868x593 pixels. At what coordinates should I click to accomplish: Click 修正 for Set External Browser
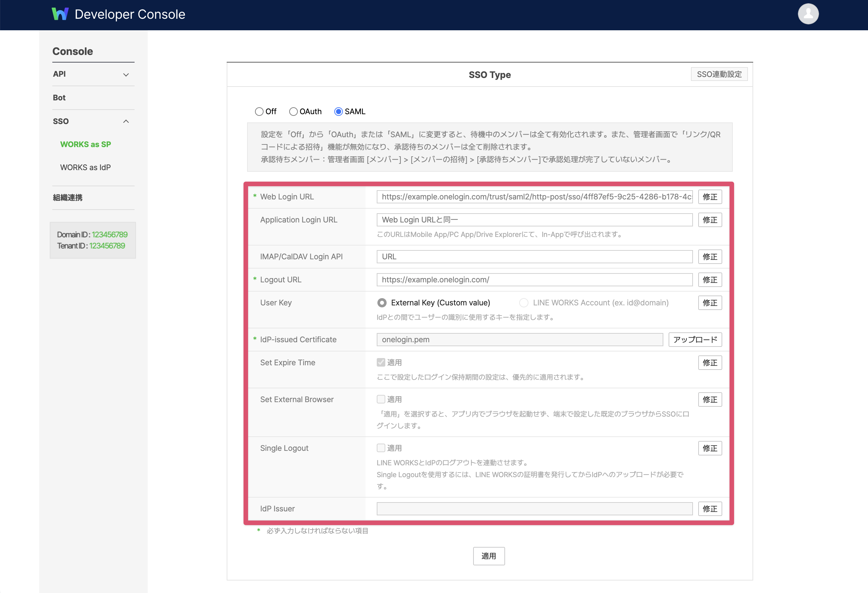tap(710, 400)
